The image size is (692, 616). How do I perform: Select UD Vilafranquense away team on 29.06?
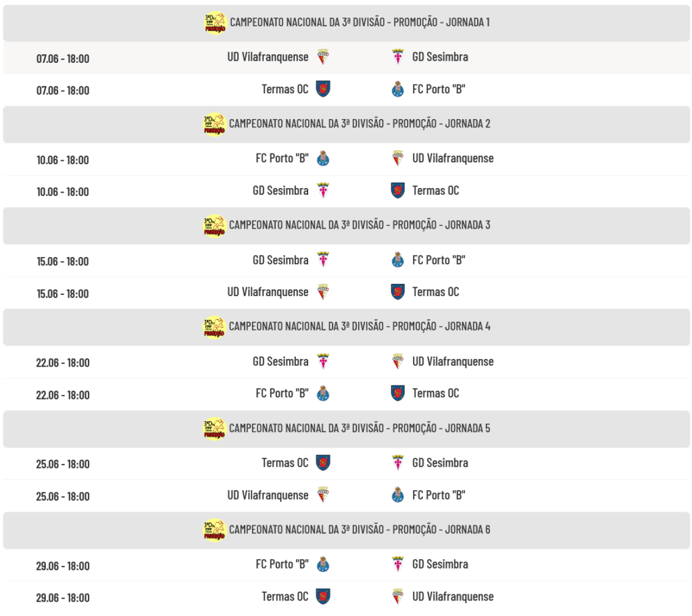(453, 596)
